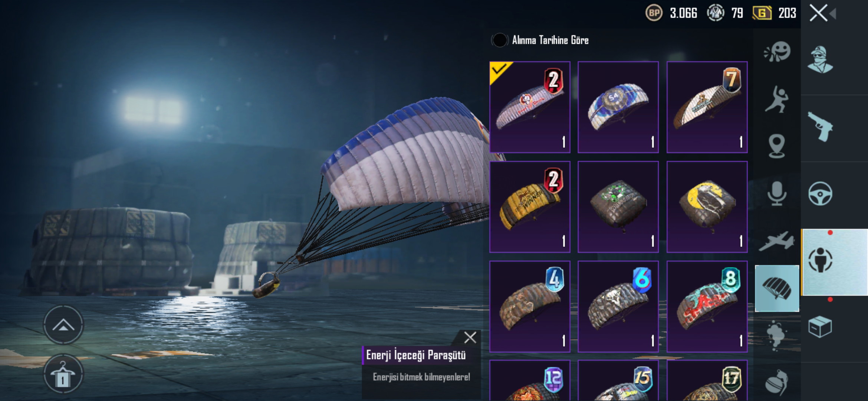Screen dimensions: 868x401
Task: Select the equipped Enerji İçeceği parachute
Action: coord(530,107)
